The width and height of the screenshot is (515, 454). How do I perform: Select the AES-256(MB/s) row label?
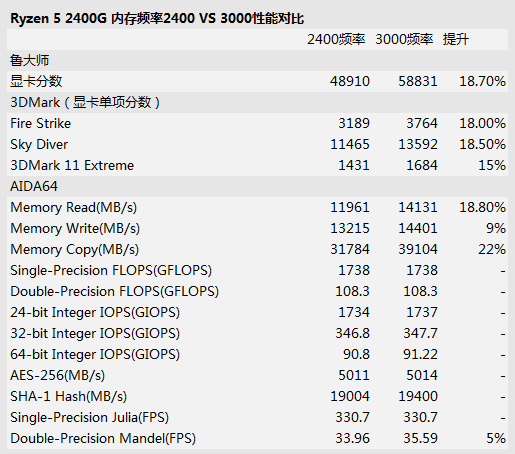click(57, 375)
